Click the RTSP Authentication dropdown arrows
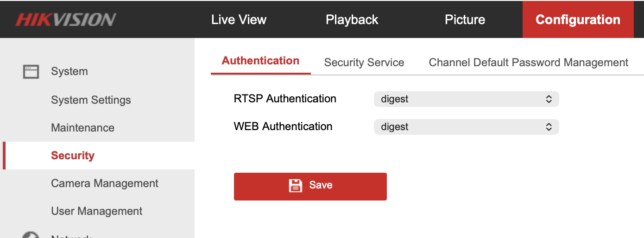The image size is (644, 238). pos(549,99)
